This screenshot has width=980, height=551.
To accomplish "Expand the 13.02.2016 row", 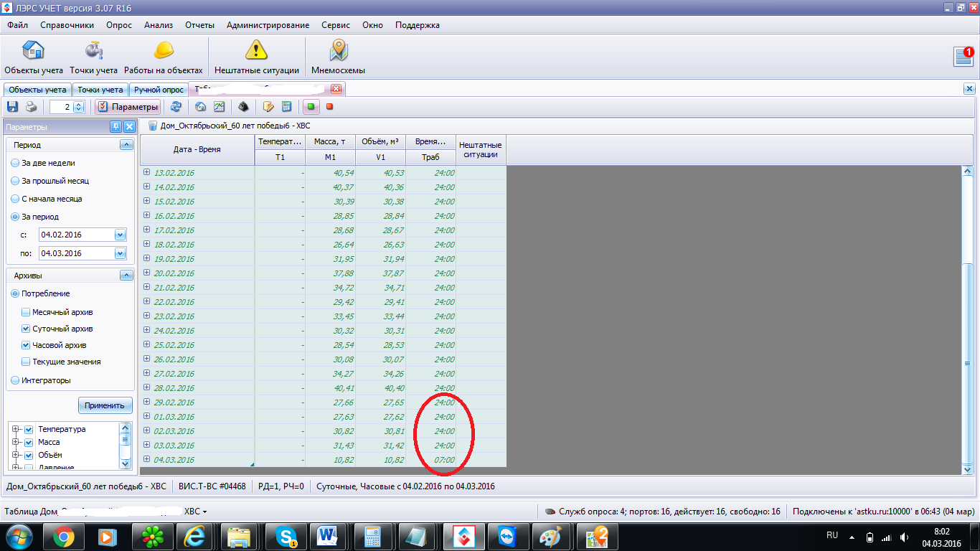I will coord(147,172).
